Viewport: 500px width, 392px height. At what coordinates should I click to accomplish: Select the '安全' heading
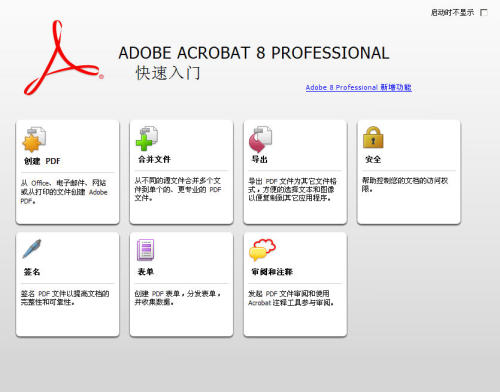[373, 159]
